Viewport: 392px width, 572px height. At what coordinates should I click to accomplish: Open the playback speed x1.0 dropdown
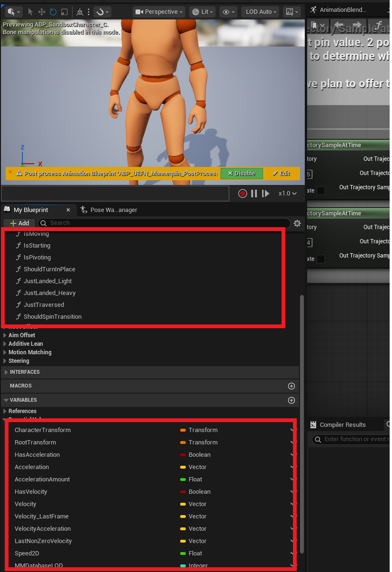click(287, 194)
